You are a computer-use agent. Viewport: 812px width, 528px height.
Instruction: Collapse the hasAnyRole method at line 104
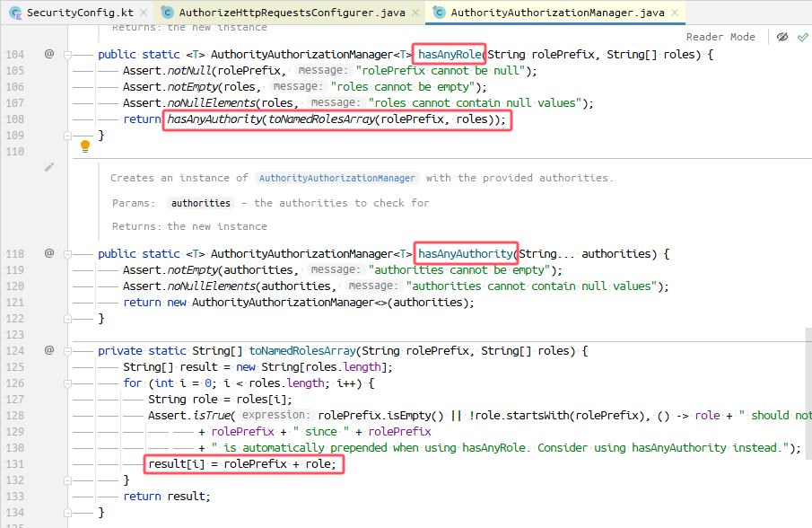pyautogui.click(x=67, y=55)
